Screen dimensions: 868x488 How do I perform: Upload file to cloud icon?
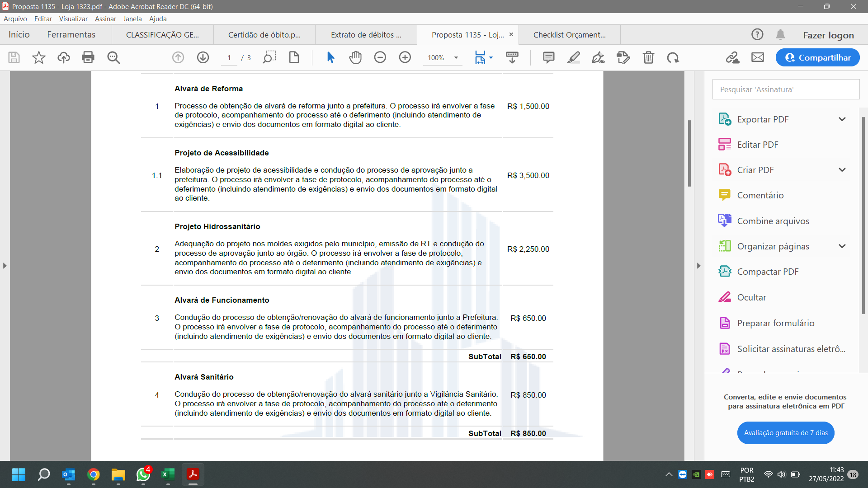tap(64, 57)
